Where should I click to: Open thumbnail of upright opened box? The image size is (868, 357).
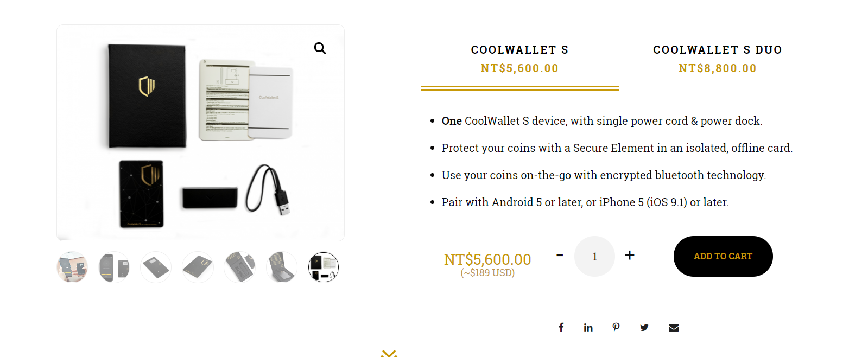(x=282, y=267)
